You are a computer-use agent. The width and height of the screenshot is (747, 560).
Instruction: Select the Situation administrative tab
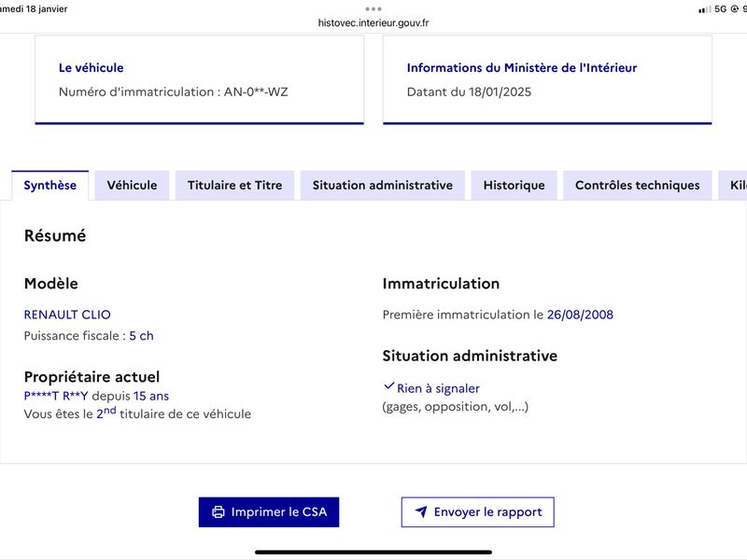click(x=383, y=185)
